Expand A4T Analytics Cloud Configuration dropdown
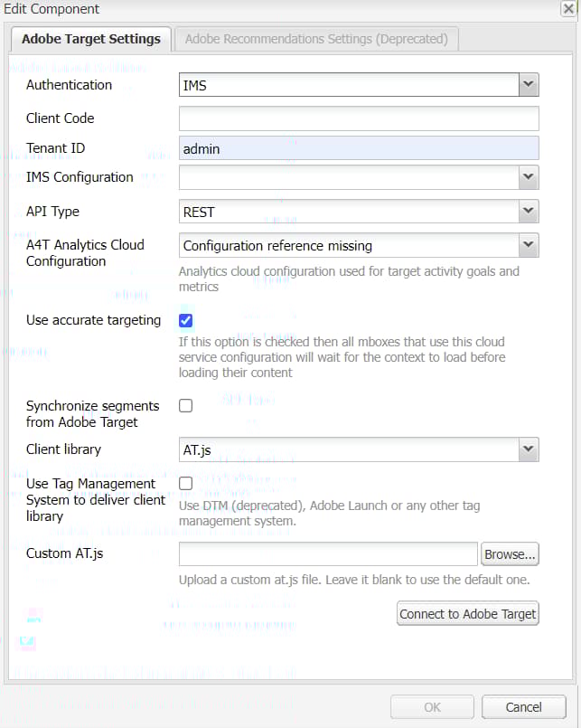The height and width of the screenshot is (728, 581). tap(529, 245)
